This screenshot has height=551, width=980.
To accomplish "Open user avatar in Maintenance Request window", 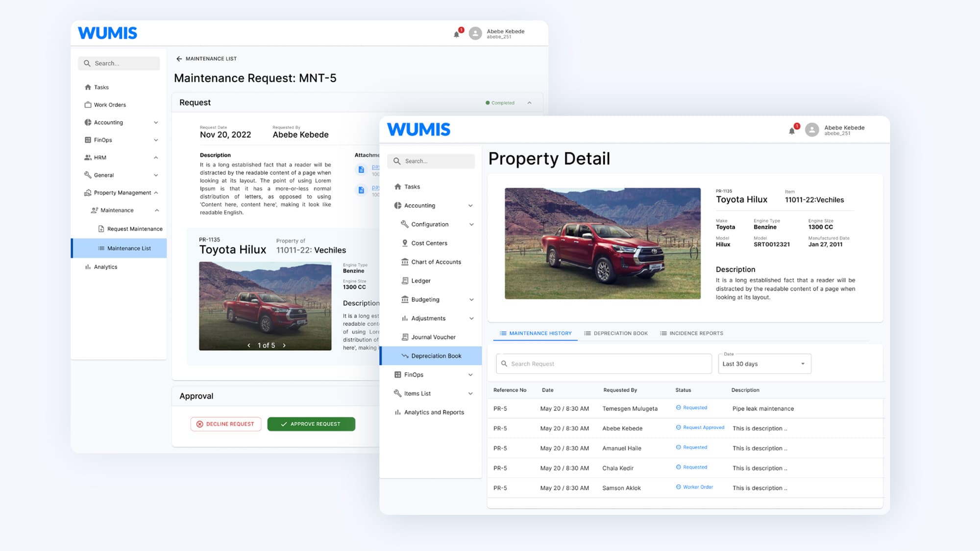I will click(475, 33).
